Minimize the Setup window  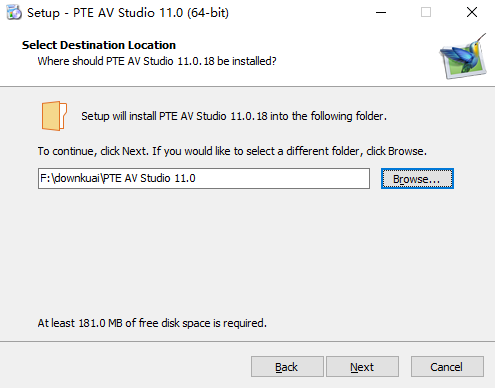pyautogui.click(x=381, y=13)
